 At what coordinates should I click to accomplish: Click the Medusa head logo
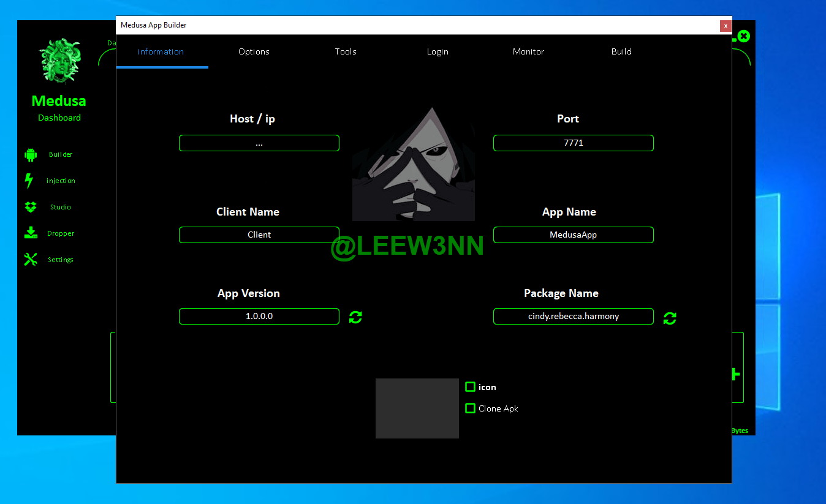tap(60, 61)
